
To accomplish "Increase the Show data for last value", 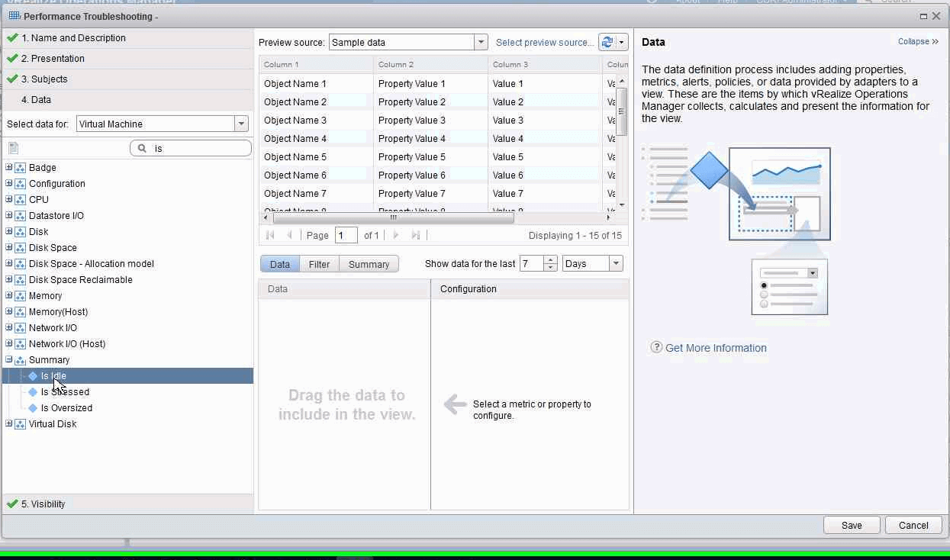I will (x=551, y=260).
